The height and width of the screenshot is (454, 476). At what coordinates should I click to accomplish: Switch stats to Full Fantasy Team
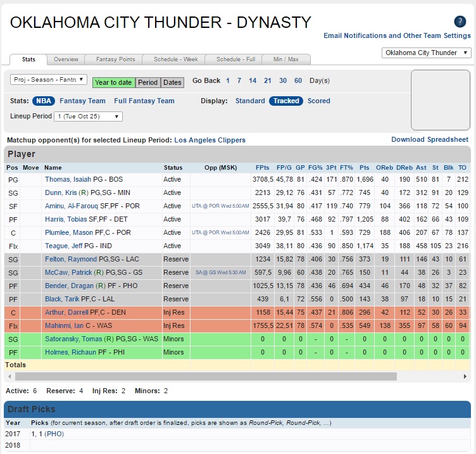(144, 101)
